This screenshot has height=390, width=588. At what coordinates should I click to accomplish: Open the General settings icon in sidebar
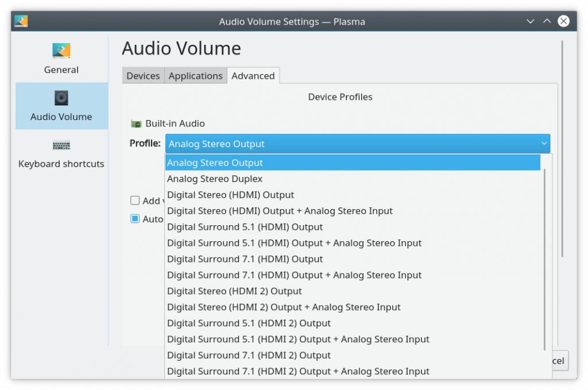pyautogui.click(x=61, y=51)
